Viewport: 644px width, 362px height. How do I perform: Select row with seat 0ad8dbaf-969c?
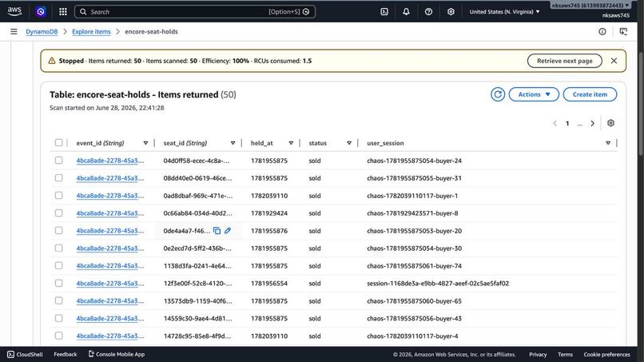(x=59, y=196)
